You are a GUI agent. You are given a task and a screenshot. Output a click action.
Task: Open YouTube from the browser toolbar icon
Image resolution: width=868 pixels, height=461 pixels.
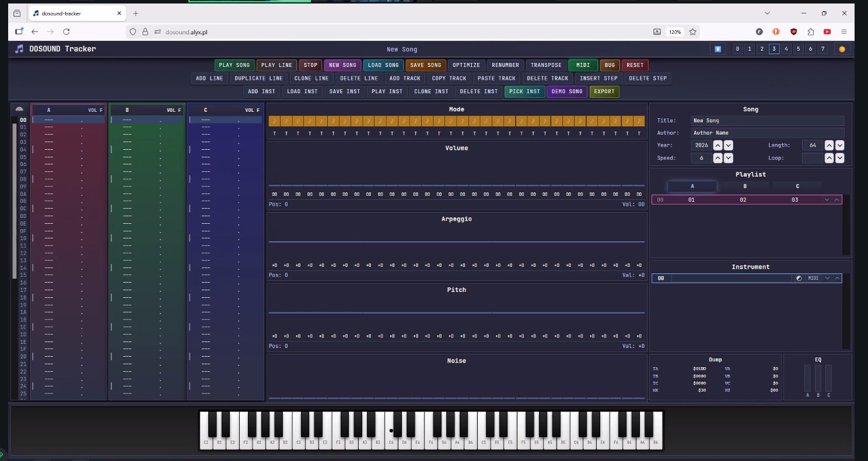(x=828, y=31)
